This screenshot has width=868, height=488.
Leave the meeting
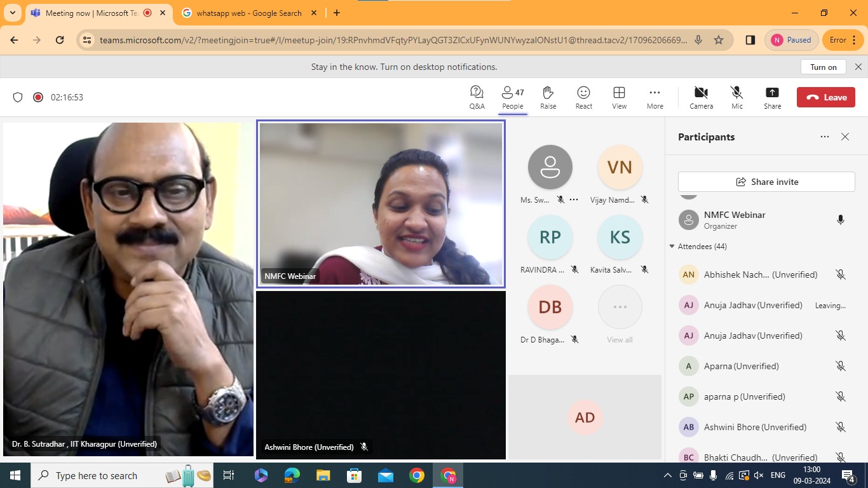click(x=825, y=97)
